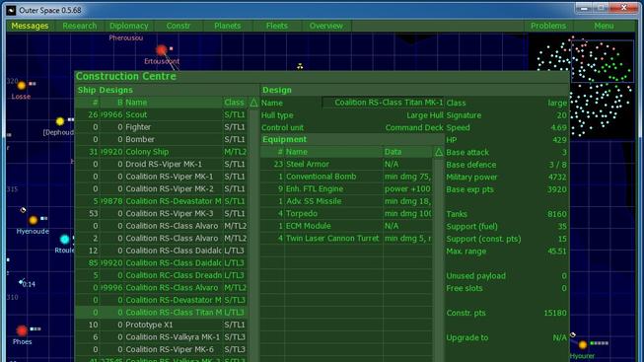Click the yellow Dephoud star icon

pyautogui.click(x=60, y=121)
